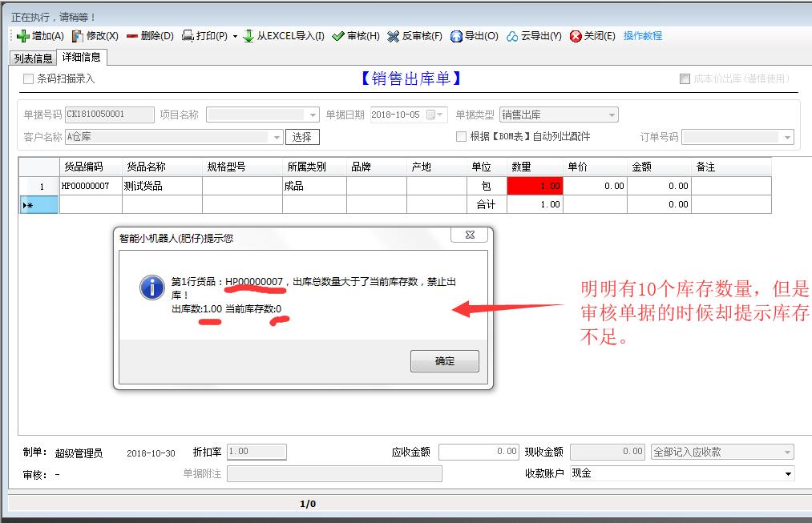Import from Excel using 从EXCEL导入(I)
Viewport: 812px width, 523px height.
point(248,36)
